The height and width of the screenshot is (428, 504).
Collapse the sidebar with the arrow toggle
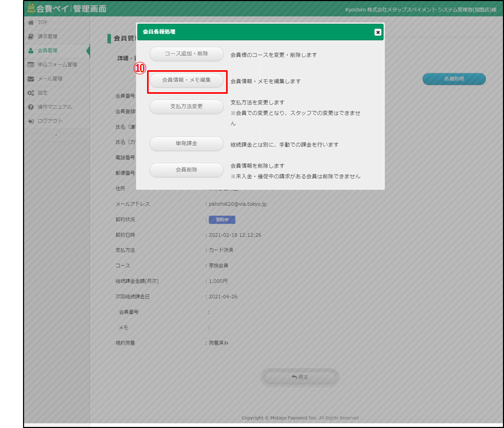point(57,135)
